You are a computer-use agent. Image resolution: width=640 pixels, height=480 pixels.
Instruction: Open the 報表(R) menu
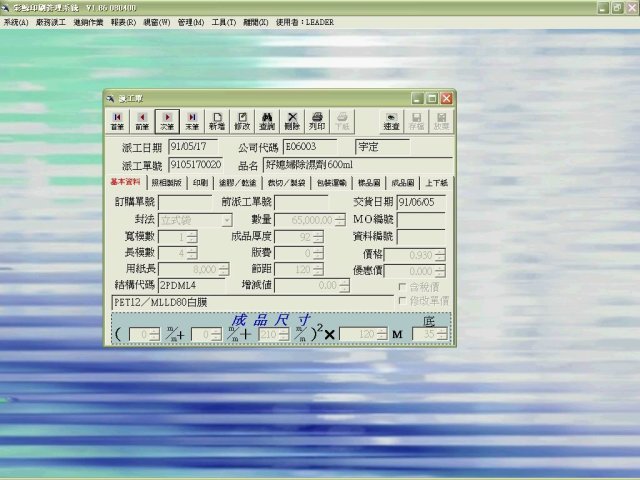(124, 21)
